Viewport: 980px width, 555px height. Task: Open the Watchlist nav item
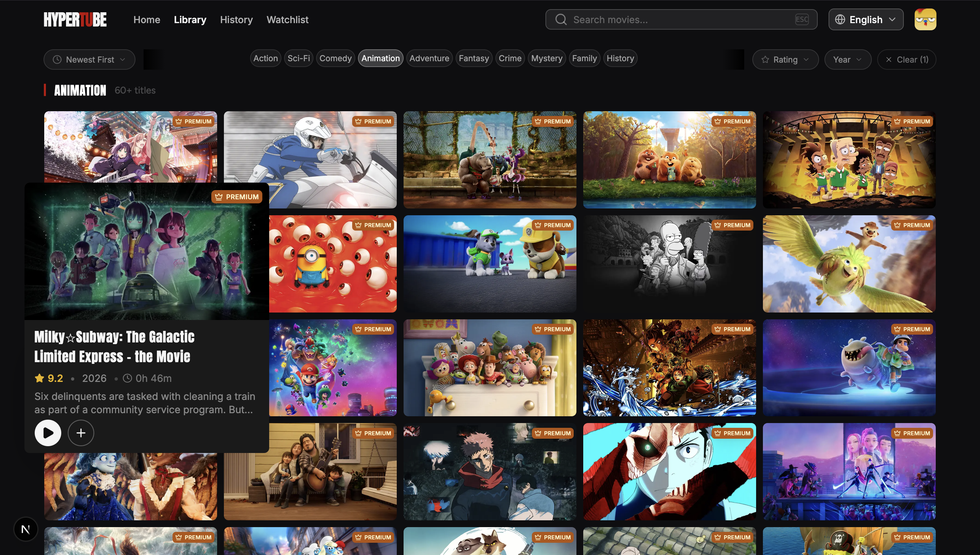(x=288, y=19)
